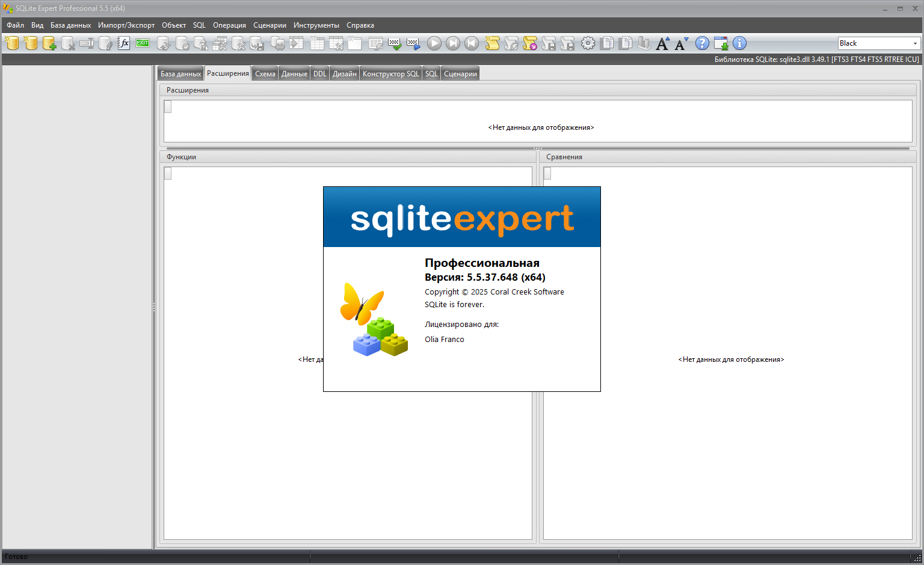
Task: Switch to the Дизайн tab
Action: coord(345,73)
